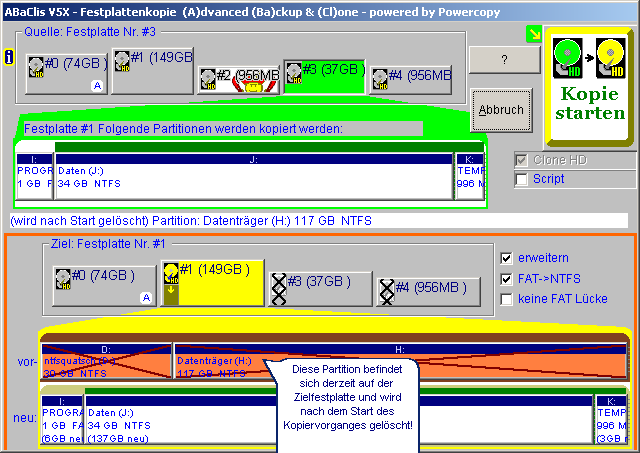Uncheck the FAT->NTFS option

[x=508, y=278]
